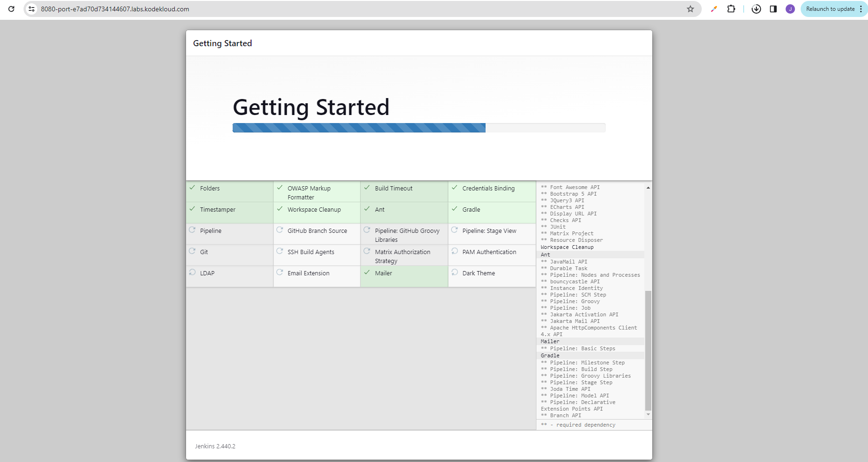
Task: Click the Pipeline pending spinner icon
Action: point(192,230)
